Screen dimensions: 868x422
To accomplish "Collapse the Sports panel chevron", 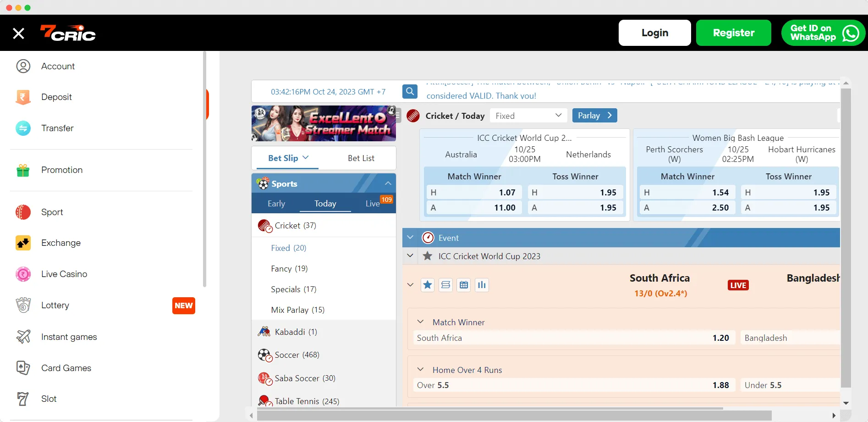I will pyautogui.click(x=388, y=183).
